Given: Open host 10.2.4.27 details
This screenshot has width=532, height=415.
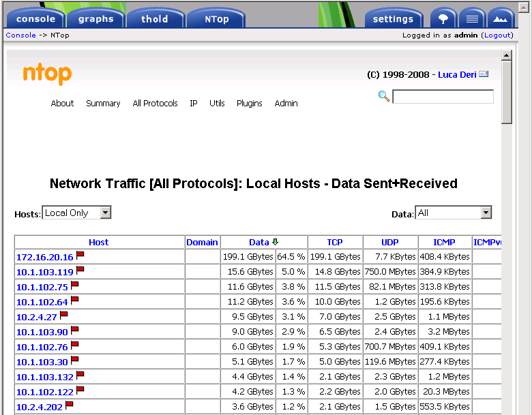Looking at the screenshot, I should click(37, 317).
